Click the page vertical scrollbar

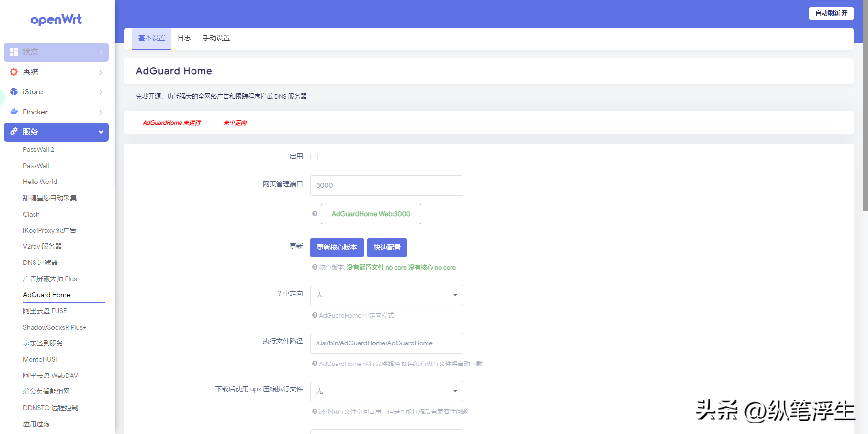[865, 105]
